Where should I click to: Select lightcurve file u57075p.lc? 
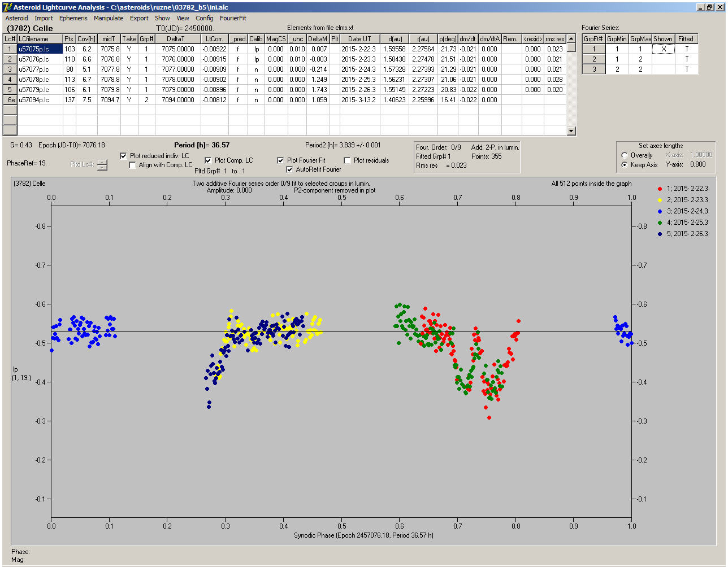(40, 49)
